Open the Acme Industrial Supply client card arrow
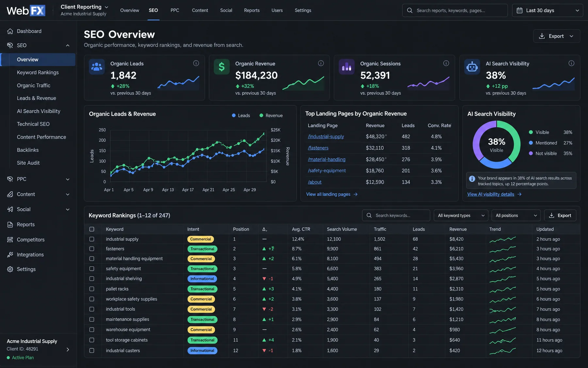 (x=68, y=349)
